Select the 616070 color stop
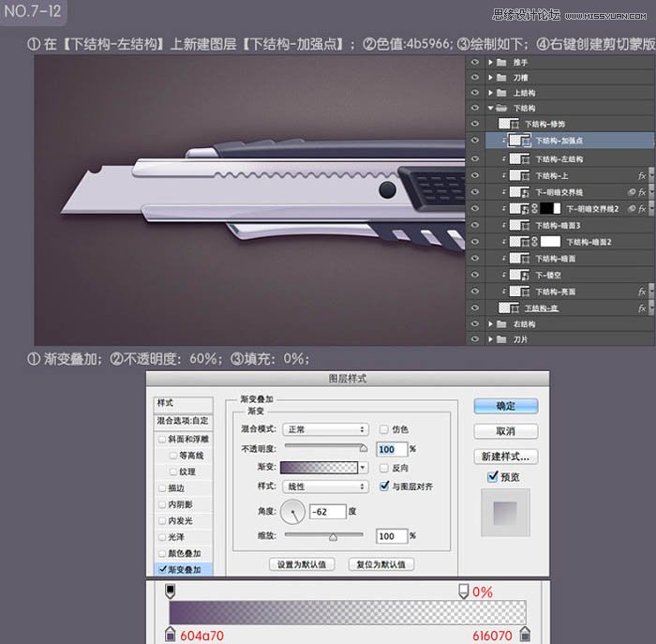 525,633
